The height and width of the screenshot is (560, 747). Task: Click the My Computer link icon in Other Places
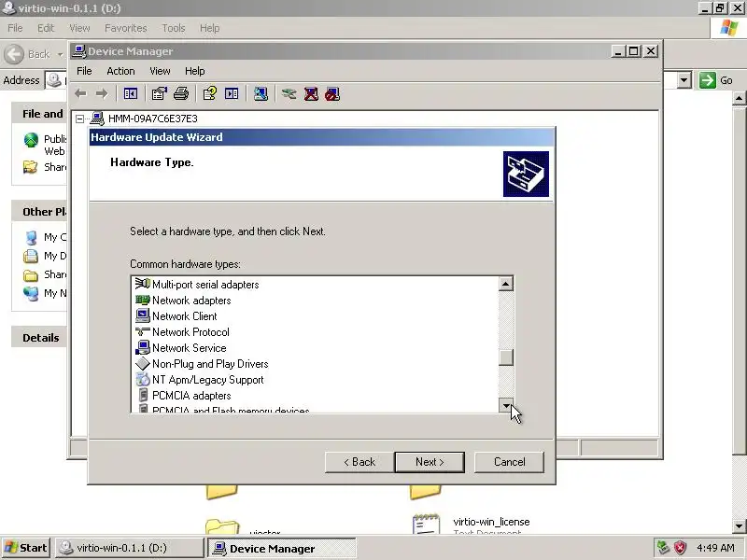pyautogui.click(x=31, y=237)
